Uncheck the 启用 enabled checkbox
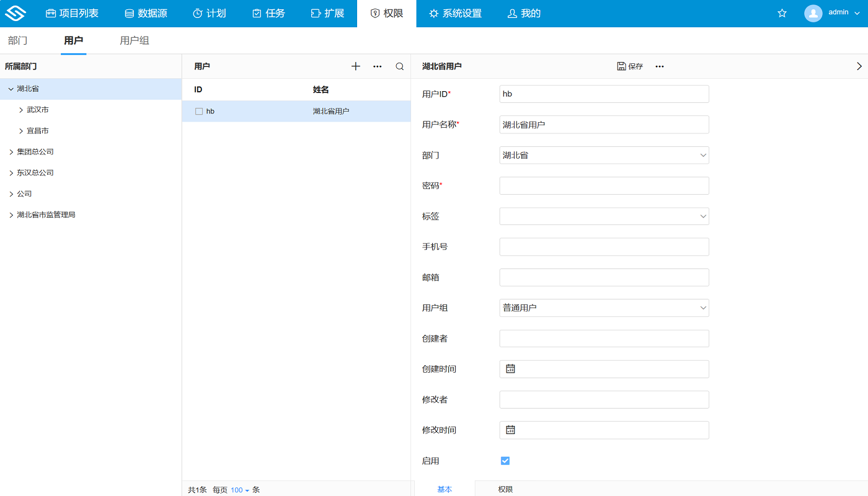 pyautogui.click(x=505, y=460)
